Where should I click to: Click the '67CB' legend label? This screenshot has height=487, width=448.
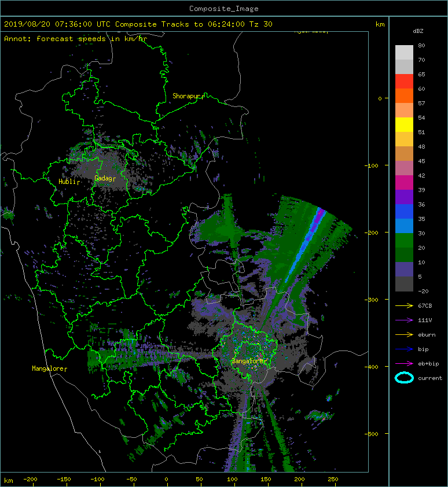[x=425, y=306]
